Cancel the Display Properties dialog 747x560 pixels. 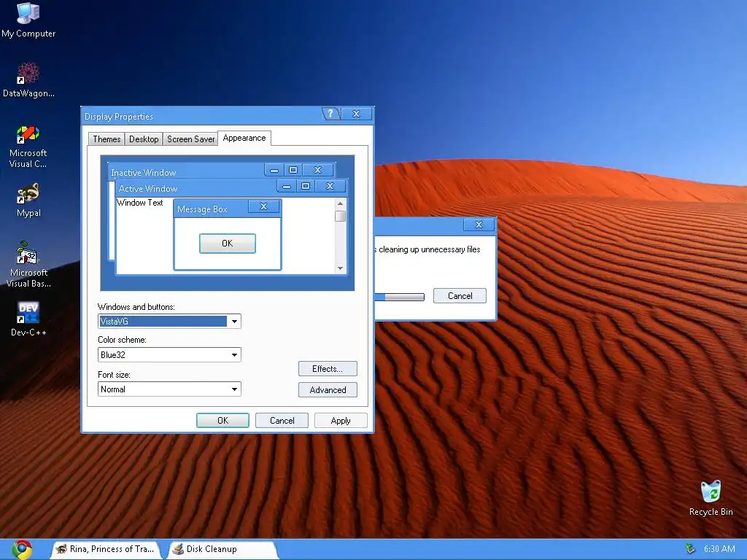point(282,421)
